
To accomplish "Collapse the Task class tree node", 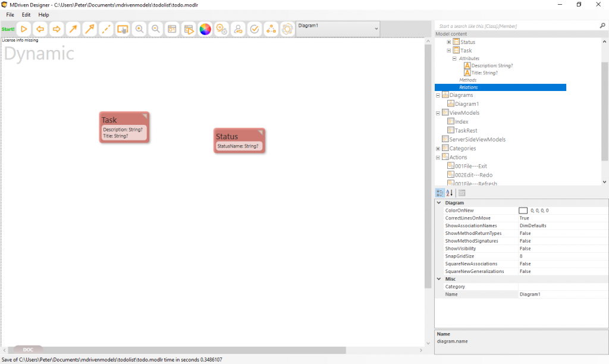I will [x=448, y=51].
